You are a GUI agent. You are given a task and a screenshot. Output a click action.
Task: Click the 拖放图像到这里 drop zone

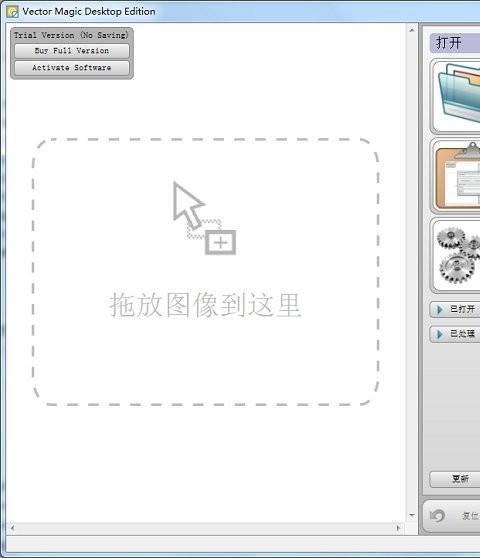click(x=205, y=272)
